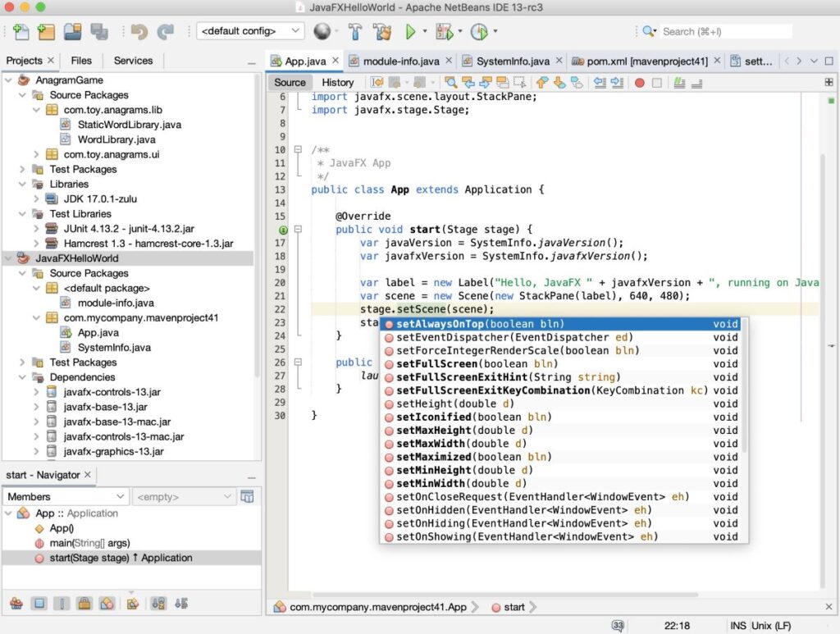
Task: Click the Shift Line Right icon
Action: tap(615, 82)
